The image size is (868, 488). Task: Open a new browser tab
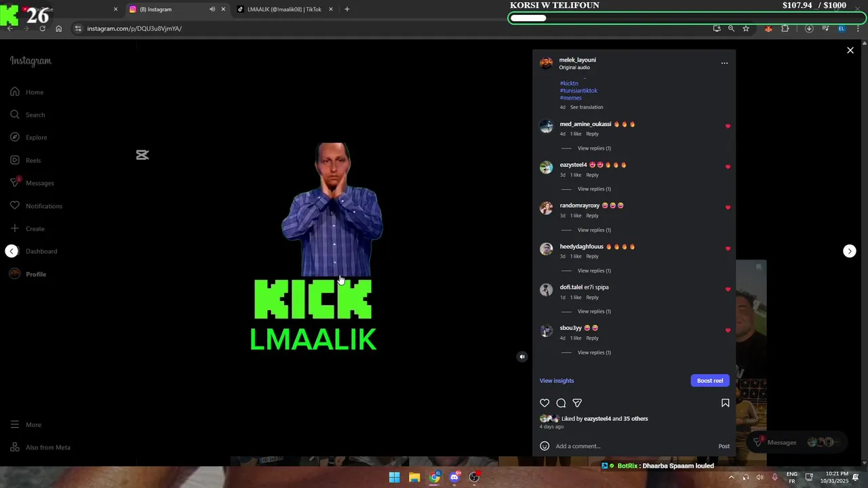[347, 9]
